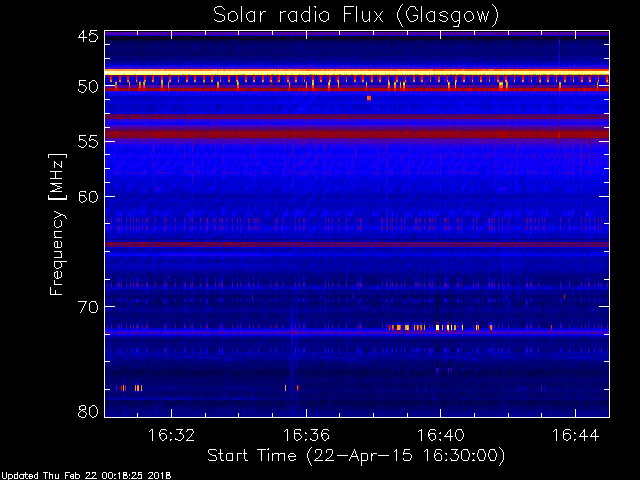
Task: Click the isolated orange dot below 50 MHz
Action: 369,98
